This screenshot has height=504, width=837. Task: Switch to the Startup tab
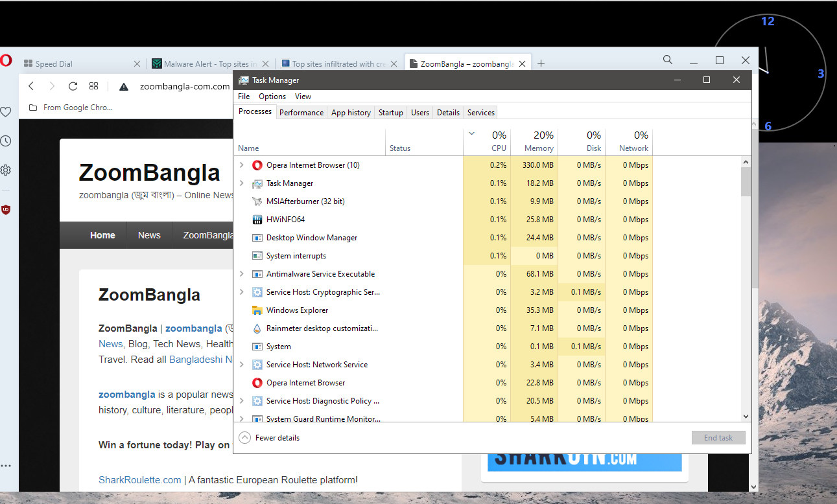pos(391,113)
